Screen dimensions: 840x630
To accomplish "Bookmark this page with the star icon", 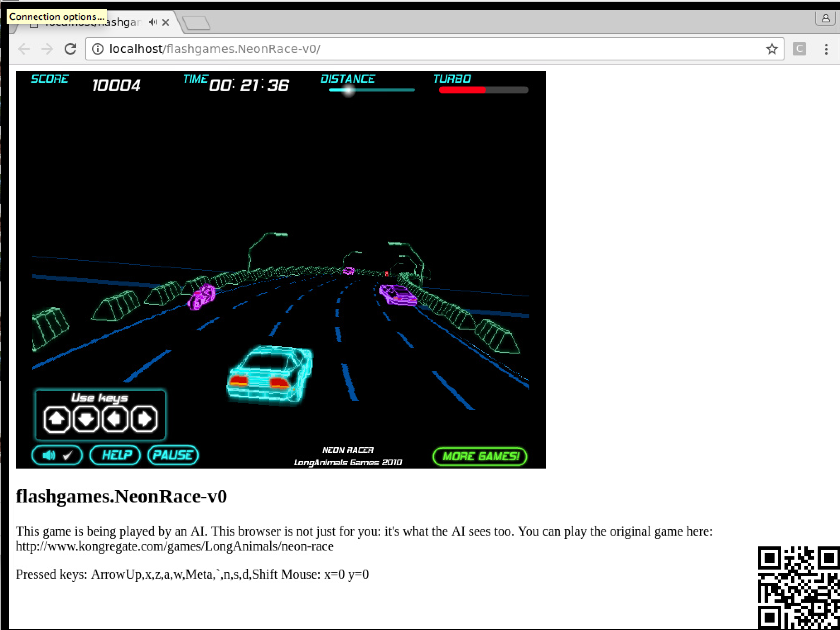I will [772, 49].
